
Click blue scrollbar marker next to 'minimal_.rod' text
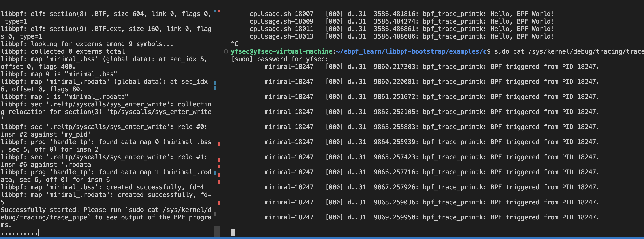(215, 173)
